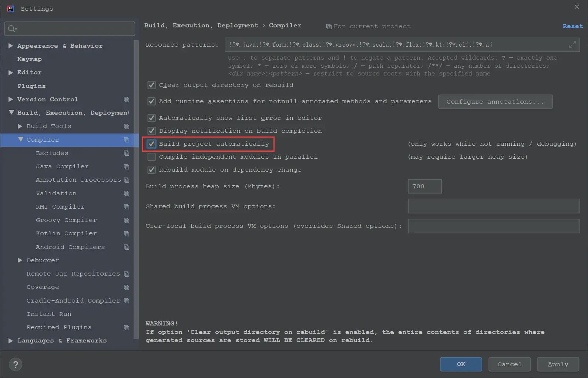The width and height of the screenshot is (588, 378).
Task: Click the project-scope icon beside Annotation Processors
Action: 126,180
